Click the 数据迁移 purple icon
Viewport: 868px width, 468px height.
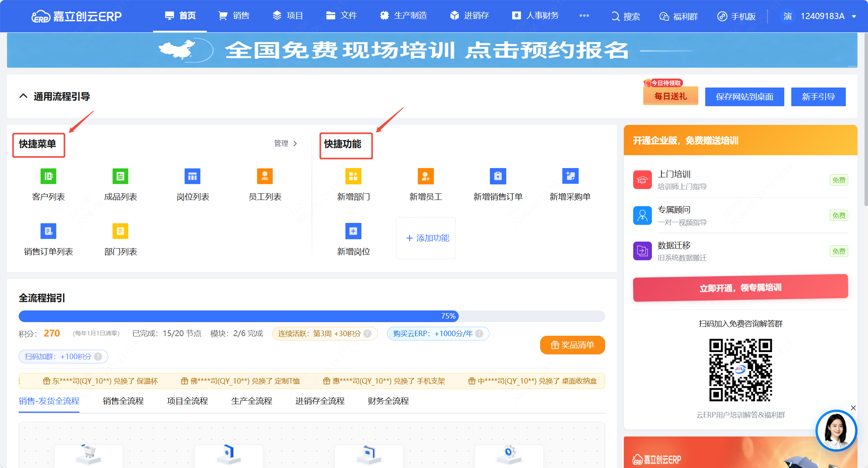pyautogui.click(x=642, y=251)
